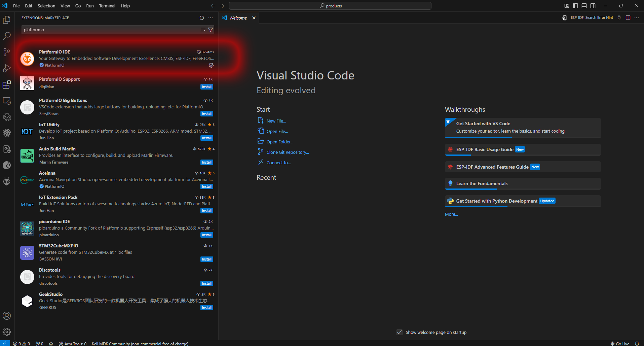Open Customize Layout in the title bar

[x=567, y=6]
